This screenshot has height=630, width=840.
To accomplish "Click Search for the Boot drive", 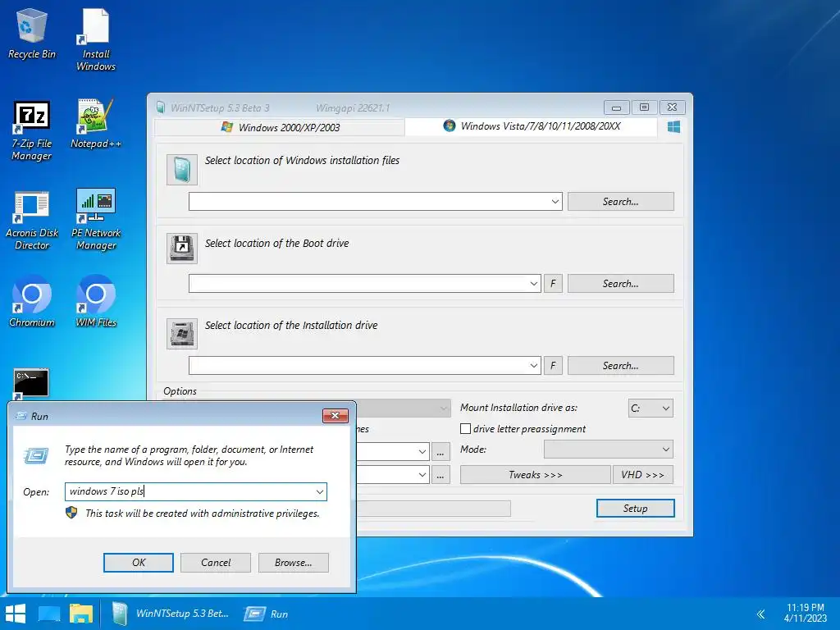I will pyautogui.click(x=620, y=283).
